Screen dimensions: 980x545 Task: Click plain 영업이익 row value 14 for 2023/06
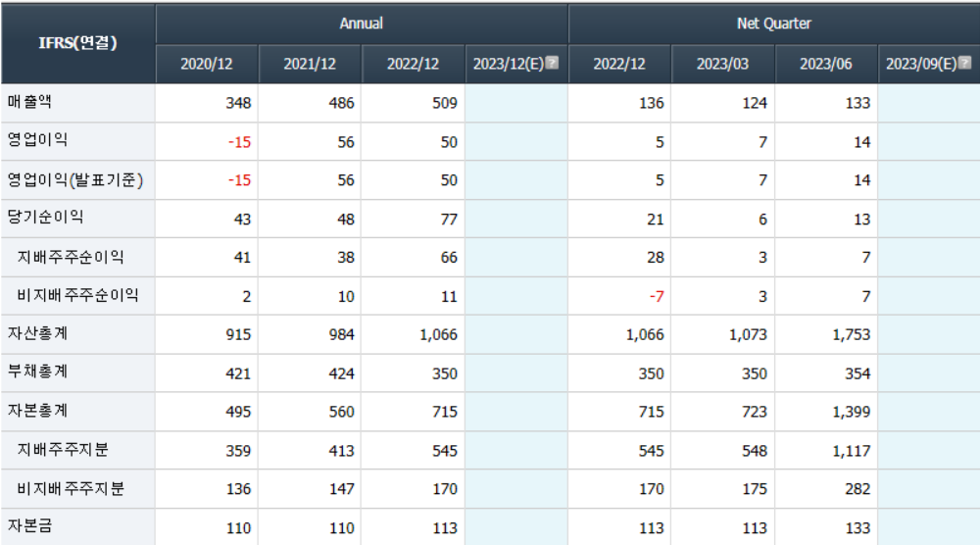861,142
